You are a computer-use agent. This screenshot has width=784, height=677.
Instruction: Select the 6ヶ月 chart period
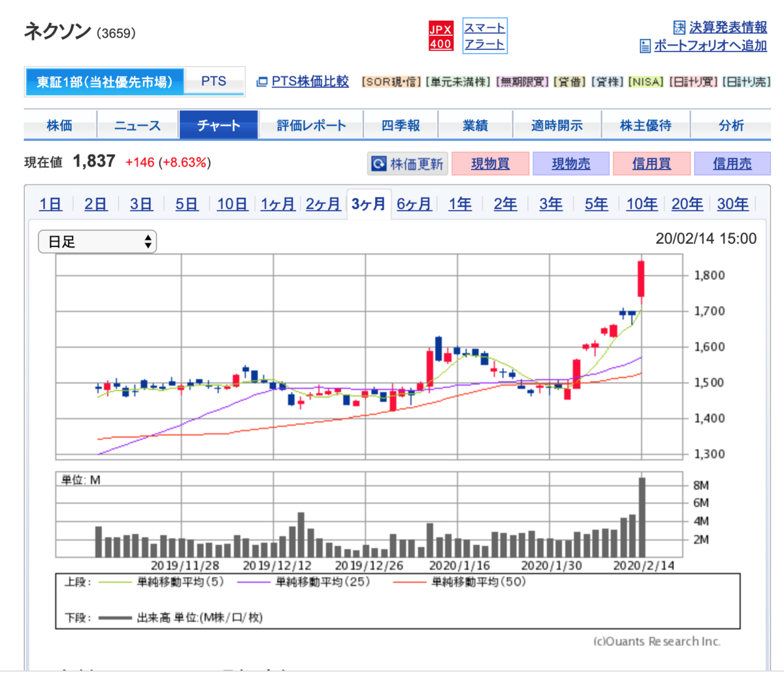(x=414, y=204)
